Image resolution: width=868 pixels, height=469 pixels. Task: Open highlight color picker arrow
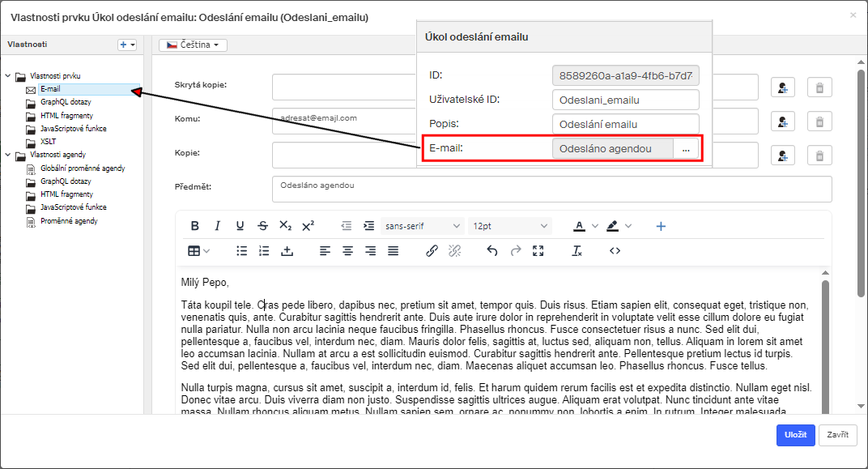(x=628, y=226)
